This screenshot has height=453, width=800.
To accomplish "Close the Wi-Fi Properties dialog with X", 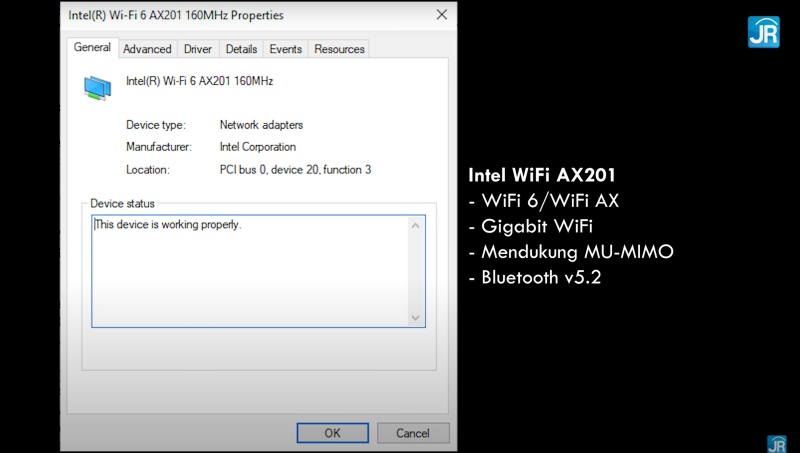I will point(441,15).
